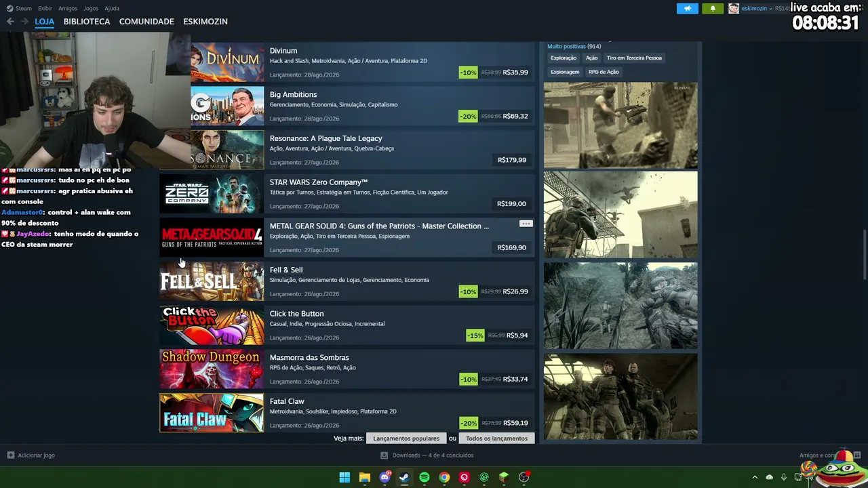Click the plus icon beside Adicionar jogo
This screenshot has height=488, width=868.
pyautogui.click(x=10, y=455)
